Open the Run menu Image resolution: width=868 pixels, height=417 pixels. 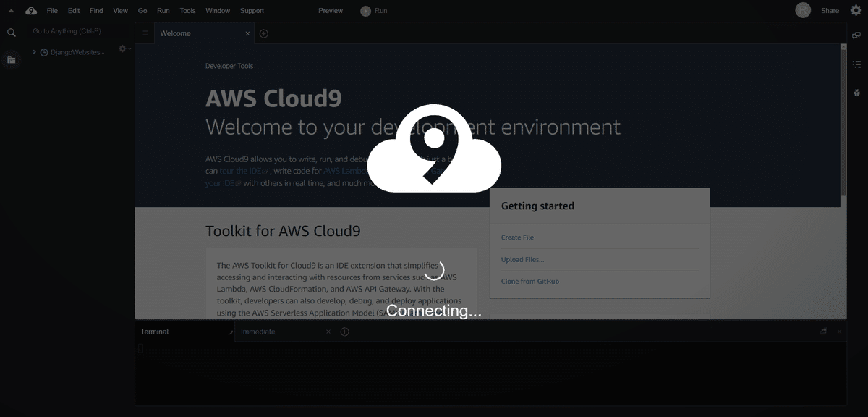[163, 11]
